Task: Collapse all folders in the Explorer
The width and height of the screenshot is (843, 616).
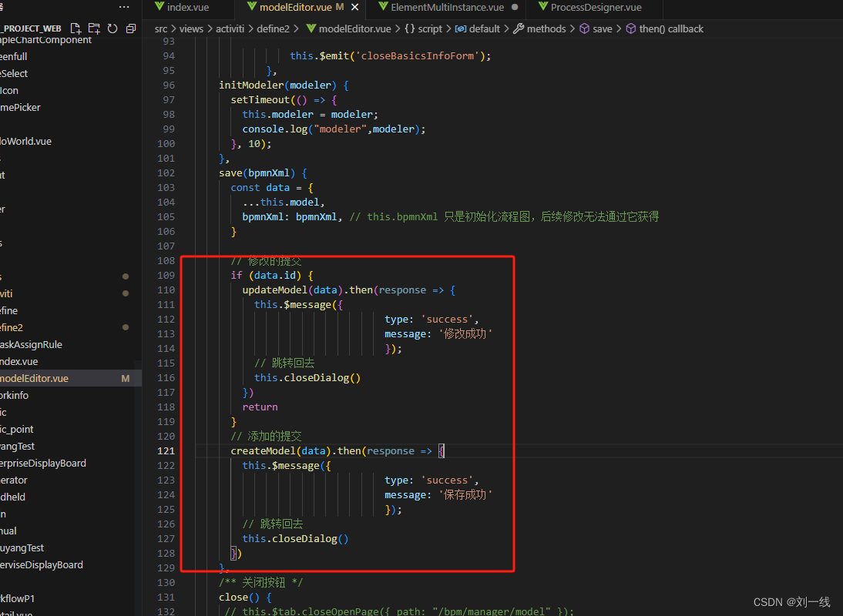Action: coord(130,27)
